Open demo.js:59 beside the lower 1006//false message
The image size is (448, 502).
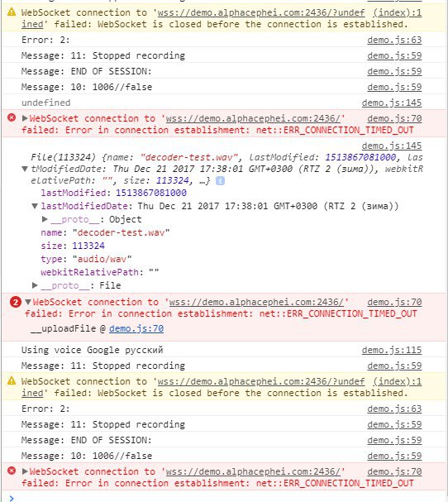pos(394,456)
